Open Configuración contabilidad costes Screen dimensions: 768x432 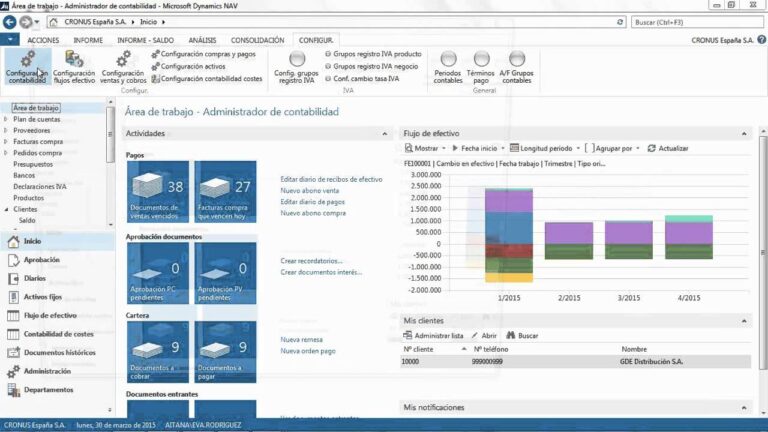[207, 78]
